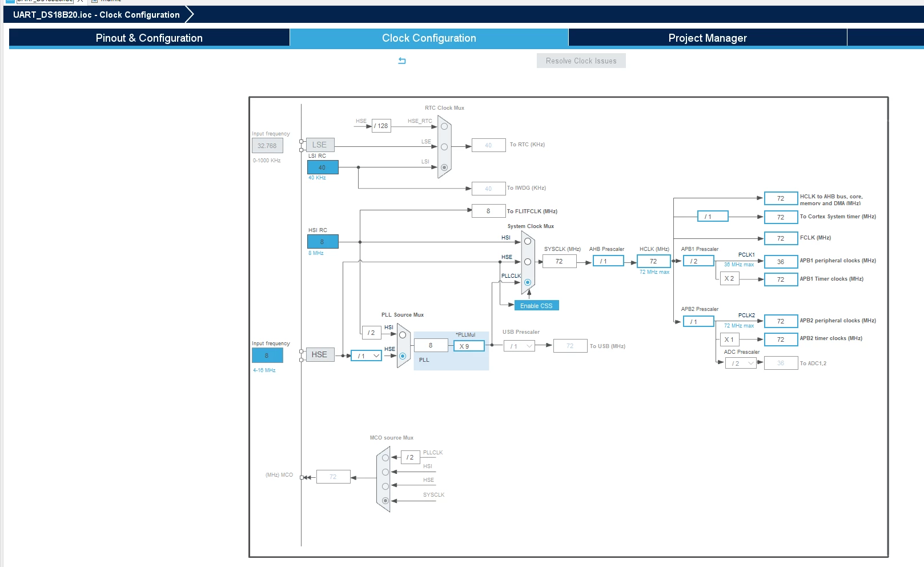Viewport: 924px width, 567px height.
Task: Click the MCO output value box 72
Action: pyautogui.click(x=333, y=477)
